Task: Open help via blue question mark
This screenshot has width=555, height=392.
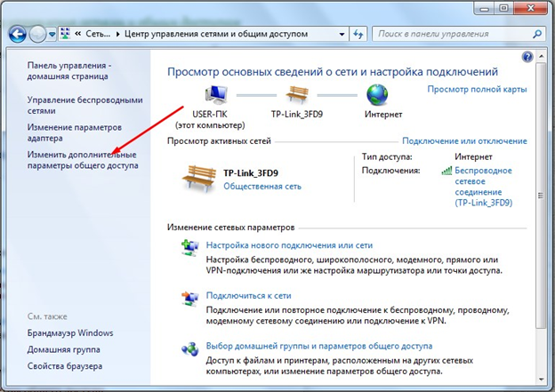Action: click(527, 57)
